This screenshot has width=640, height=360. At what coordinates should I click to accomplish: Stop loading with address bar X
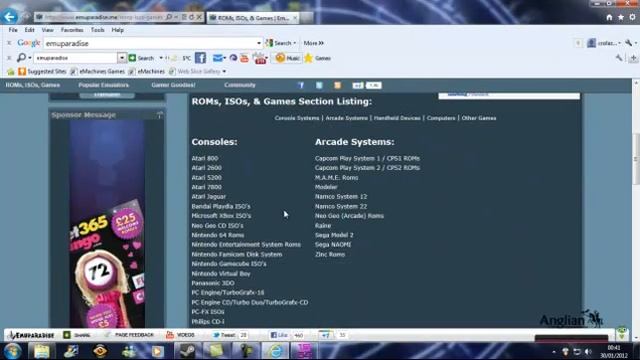click(x=199, y=17)
